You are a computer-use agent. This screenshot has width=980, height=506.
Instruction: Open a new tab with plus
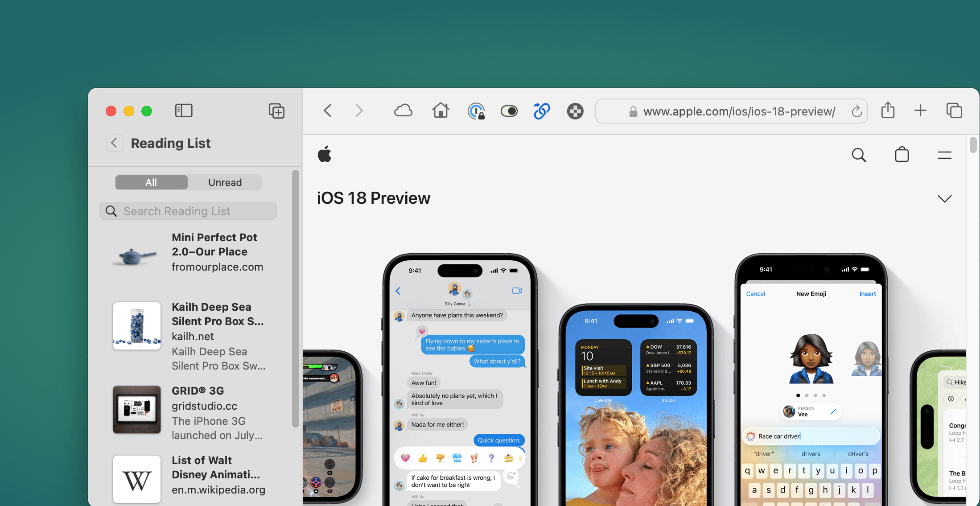pyautogui.click(x=920, y=111)
